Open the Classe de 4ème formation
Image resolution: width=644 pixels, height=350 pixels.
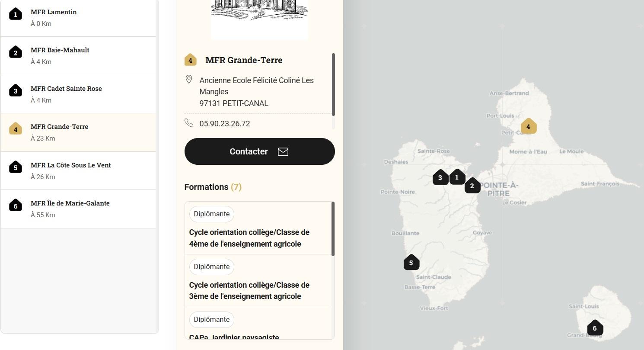coord(249,238)
